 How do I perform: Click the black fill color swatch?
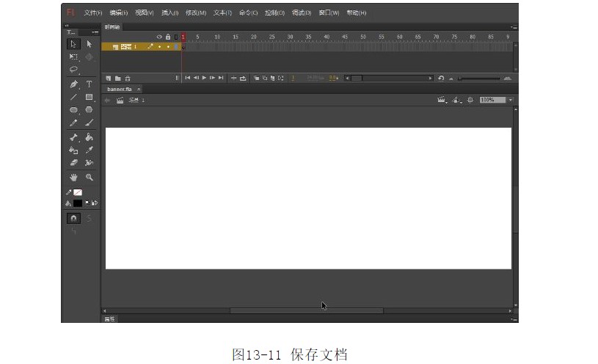point(77,203)
